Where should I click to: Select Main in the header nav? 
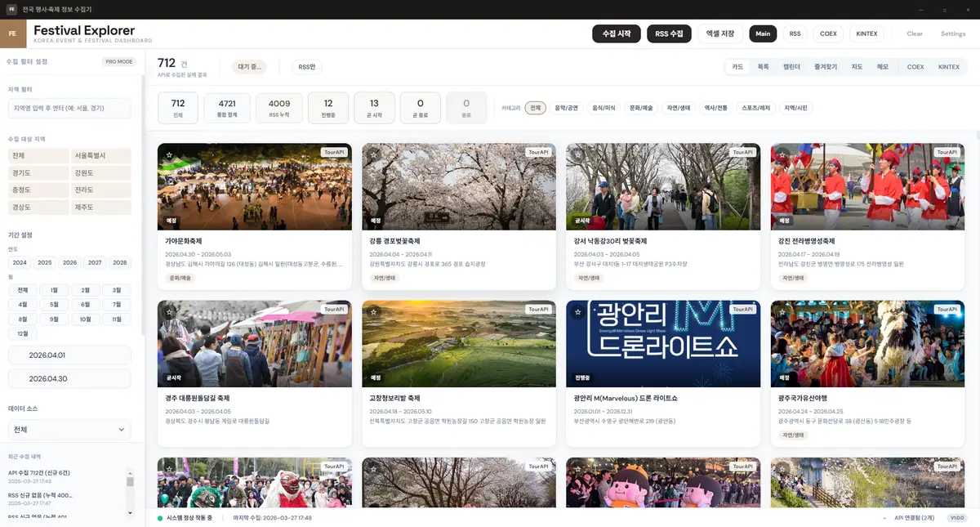pyautogui.click(x=763, y=33)
